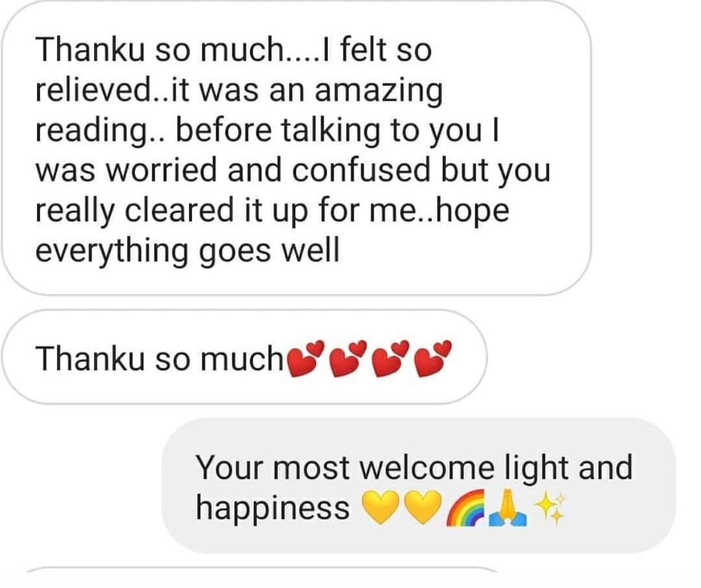
Task: Click the word 'happiness' in the reply
Action: (273, 508)
